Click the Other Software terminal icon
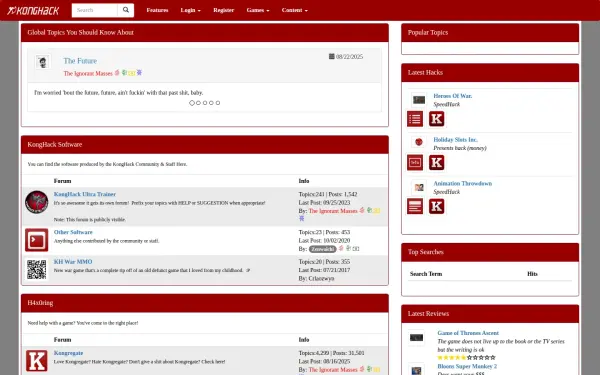This screenshot has width=600, height=375. [37, 240]
